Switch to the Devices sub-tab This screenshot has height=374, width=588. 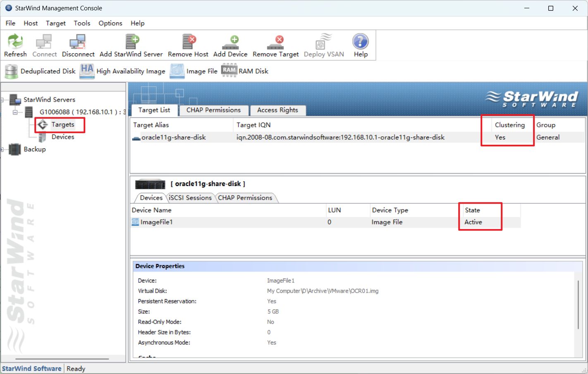151,198
